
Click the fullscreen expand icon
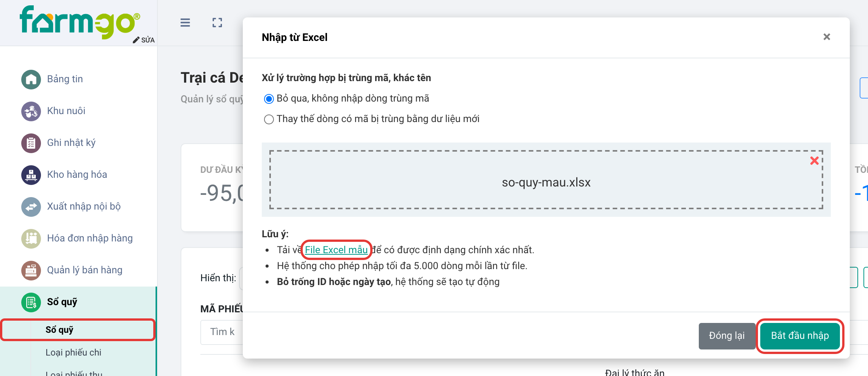coord(217,23)
